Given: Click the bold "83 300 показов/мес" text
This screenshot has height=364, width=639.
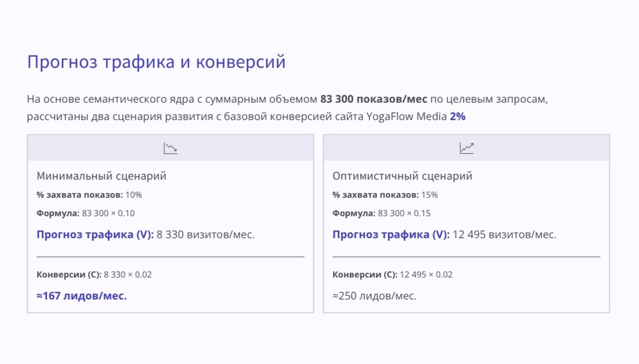Looking at the screenshot, I should pos(373,99).
